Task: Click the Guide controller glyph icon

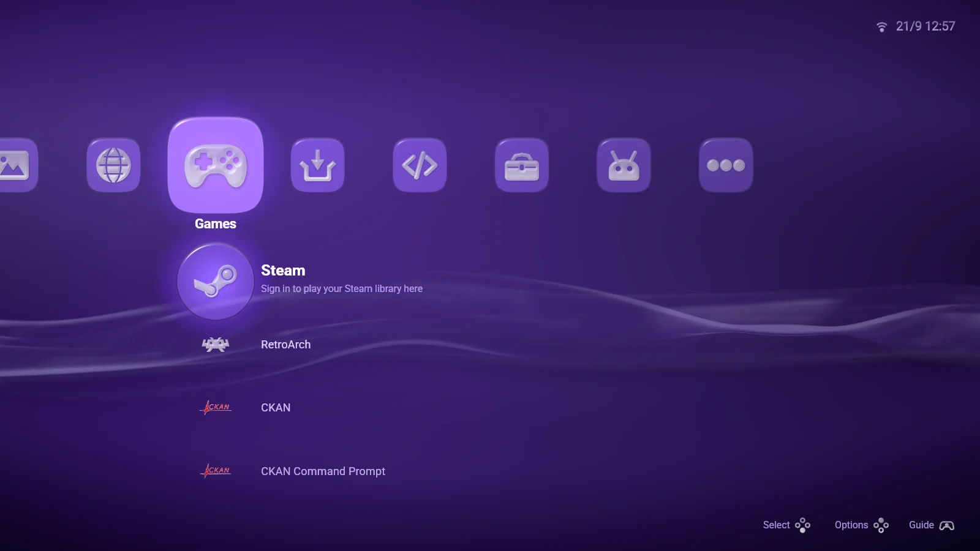Action: pyautogui.click(x=947, y=525)
